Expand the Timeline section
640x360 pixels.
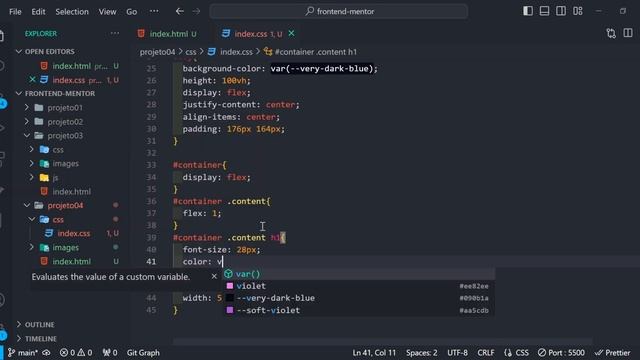tap(41, 338)
